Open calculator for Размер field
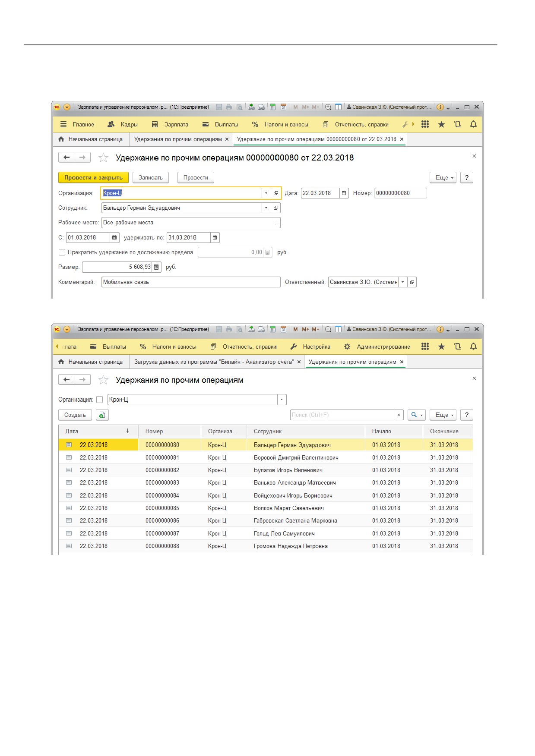 (156, 267)
